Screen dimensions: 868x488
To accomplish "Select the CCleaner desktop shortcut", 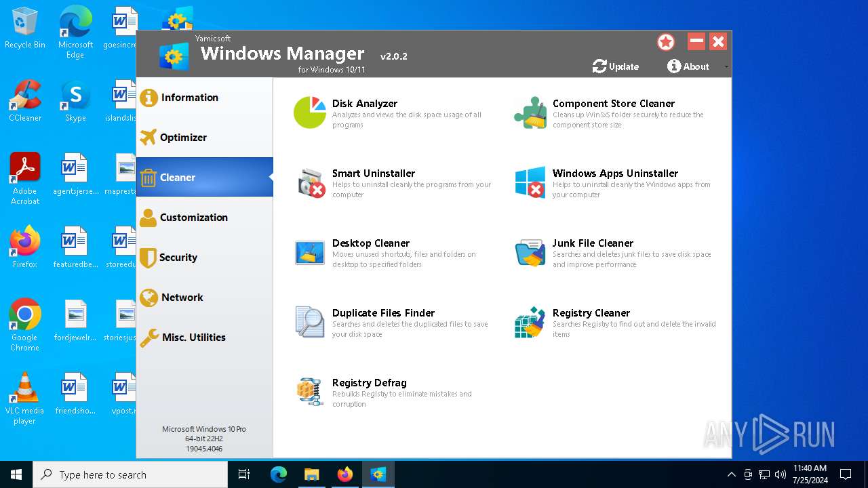I will pyautogui.click(x=25, y=102).
